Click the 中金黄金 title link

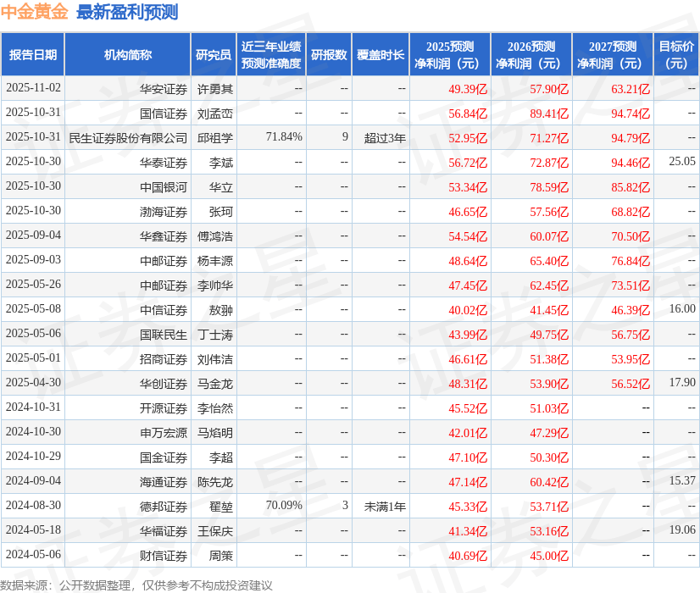[x=35, y=13]
